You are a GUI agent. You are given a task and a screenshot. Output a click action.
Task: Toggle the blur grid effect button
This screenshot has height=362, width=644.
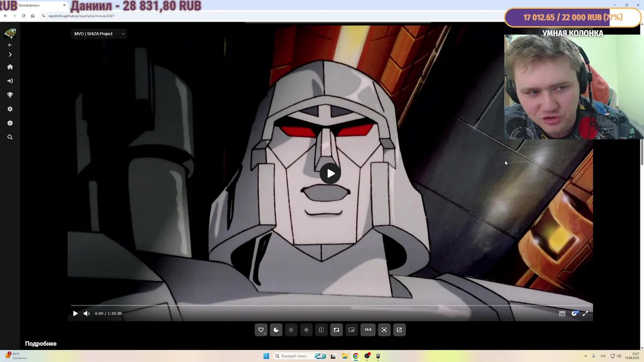[x=291, y=330]
